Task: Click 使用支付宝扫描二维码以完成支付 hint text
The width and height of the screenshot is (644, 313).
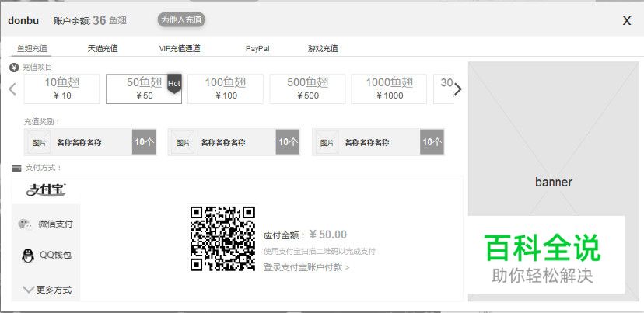Action: (320, 251)
